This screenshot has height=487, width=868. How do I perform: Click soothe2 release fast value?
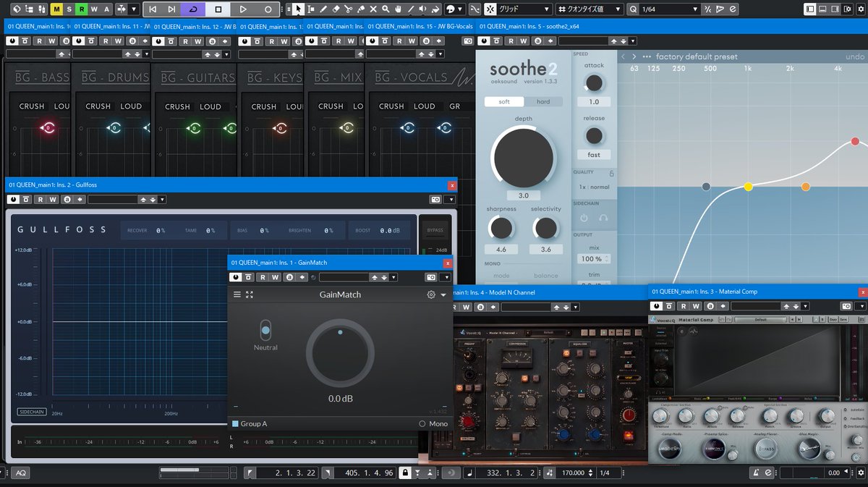pos(594,154)
